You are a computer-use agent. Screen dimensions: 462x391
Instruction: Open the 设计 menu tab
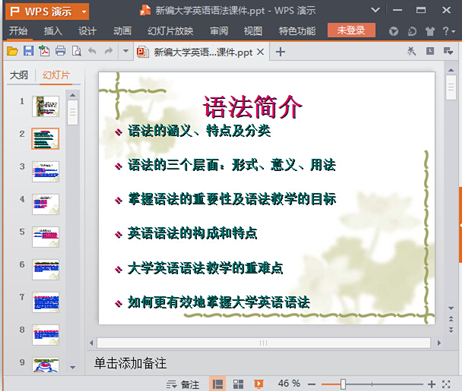coord(87,31)
